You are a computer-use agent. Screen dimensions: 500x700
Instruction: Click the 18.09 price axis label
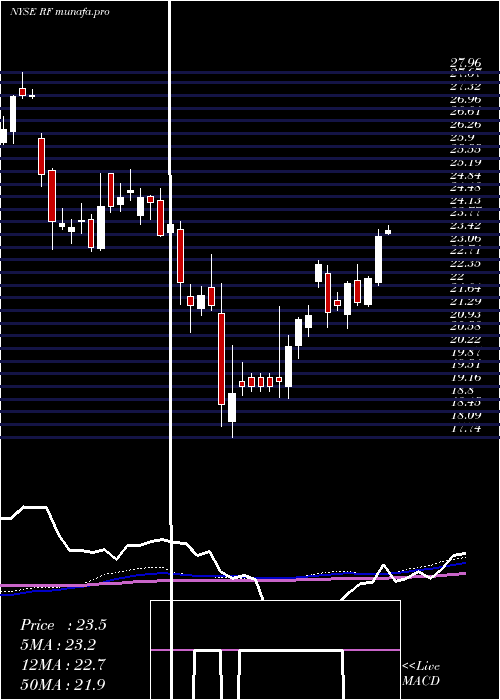(465, 416)
